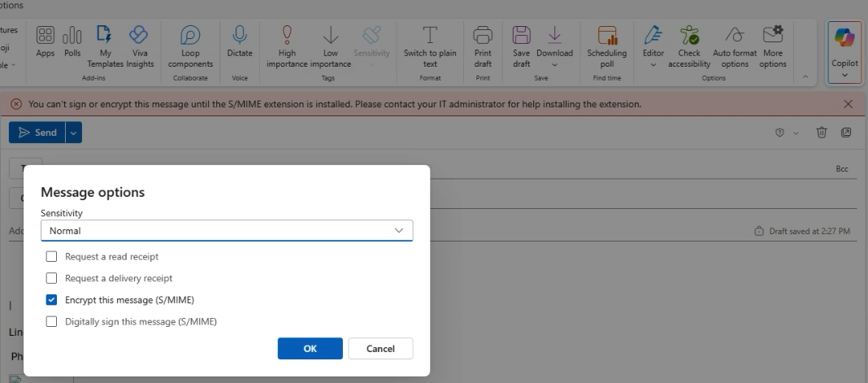868x383 pixels.
Task: Open the Sensitivity Normal dropdown
Action: click(227, 231)
